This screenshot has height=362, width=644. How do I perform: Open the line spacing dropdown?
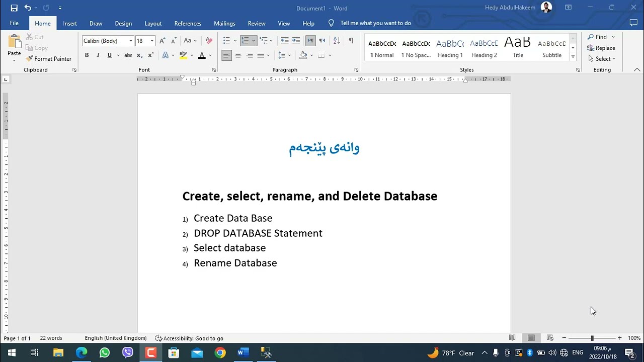pos(284,55)
